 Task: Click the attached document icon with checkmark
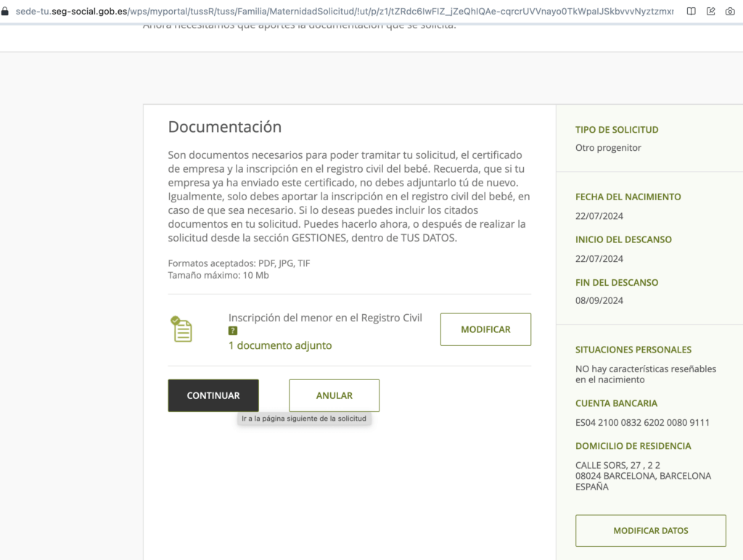(181, 329)
